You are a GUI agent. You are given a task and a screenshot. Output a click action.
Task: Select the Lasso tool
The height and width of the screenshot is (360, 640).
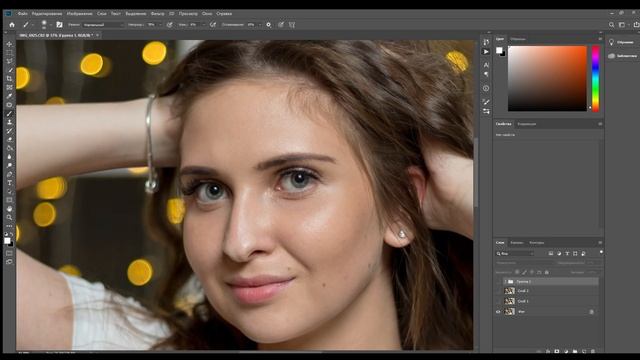tap(9, 61)
